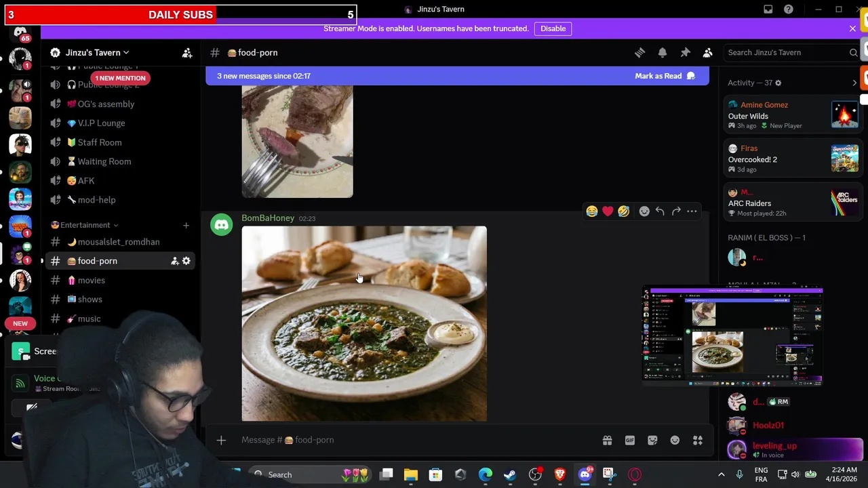Image resolution: width=868 pixels, height=488 pixels.
Task: Open Amine Gomez Outer Wilds activity card
Action: point(793,115)
